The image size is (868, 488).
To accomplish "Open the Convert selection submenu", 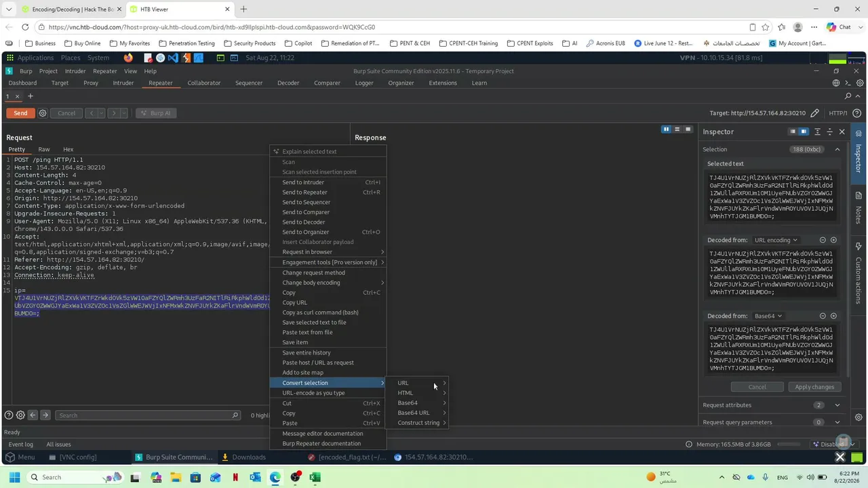I will [x=328, y=383].
